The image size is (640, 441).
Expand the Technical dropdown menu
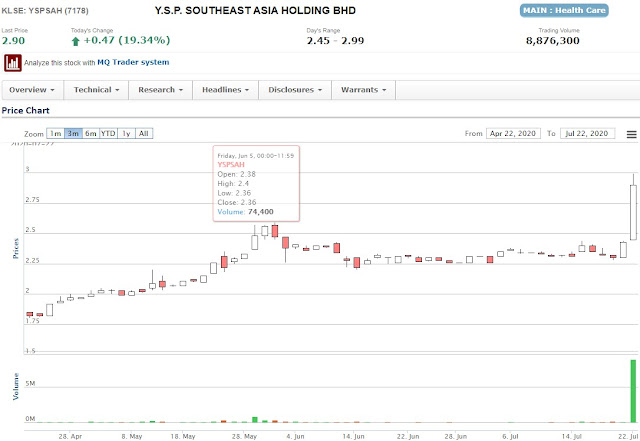tap(96, 90)
